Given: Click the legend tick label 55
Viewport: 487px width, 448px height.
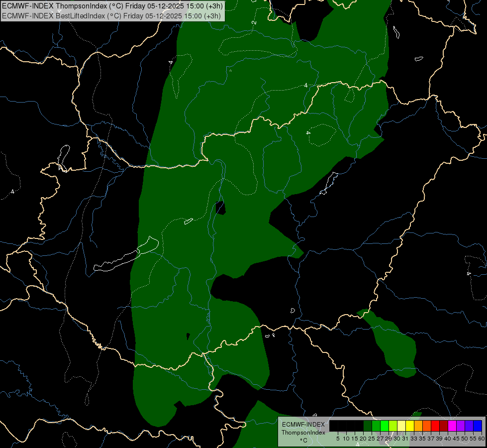Looking at the screenshot, I should [473, 439].
